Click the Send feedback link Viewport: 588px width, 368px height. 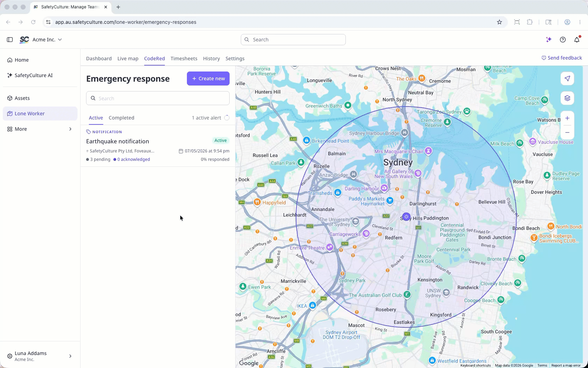pos(562,58)
